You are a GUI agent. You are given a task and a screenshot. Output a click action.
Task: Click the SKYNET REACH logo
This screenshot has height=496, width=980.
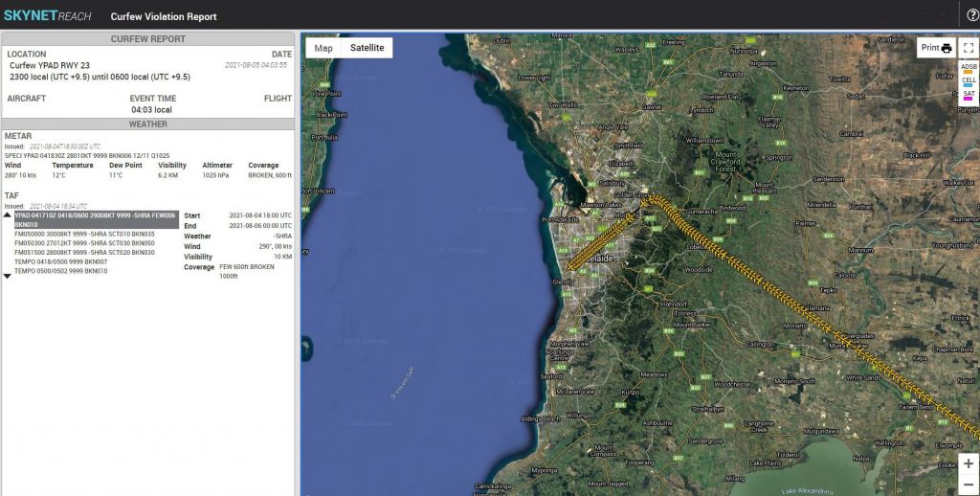click(x=48, y=15)
